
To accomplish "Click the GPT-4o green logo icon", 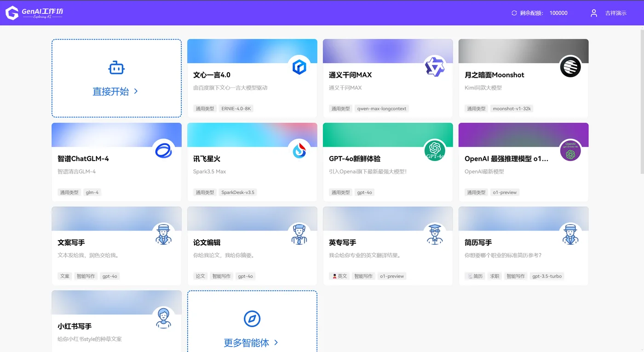I will (x=435, y=151).
